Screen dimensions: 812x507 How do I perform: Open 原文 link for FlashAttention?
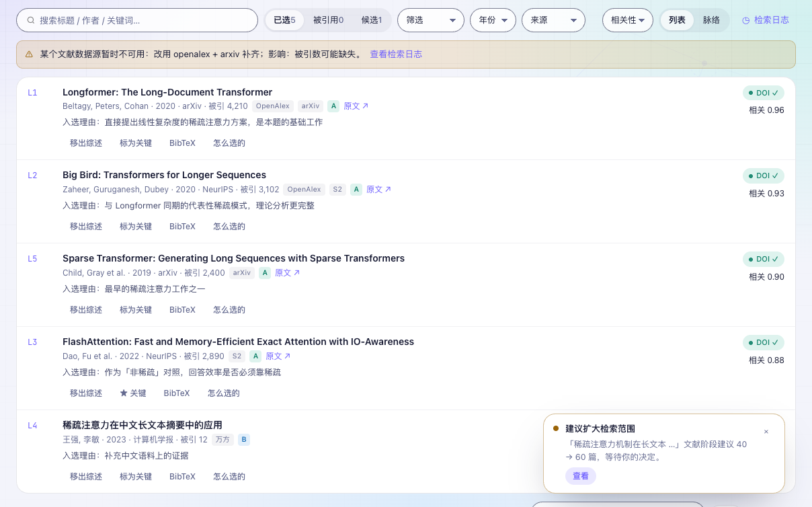coord(278,356)
